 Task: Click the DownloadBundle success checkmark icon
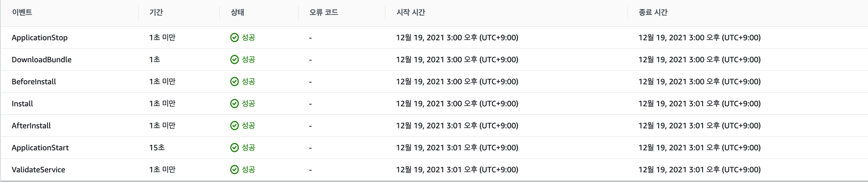click(234, 59)
